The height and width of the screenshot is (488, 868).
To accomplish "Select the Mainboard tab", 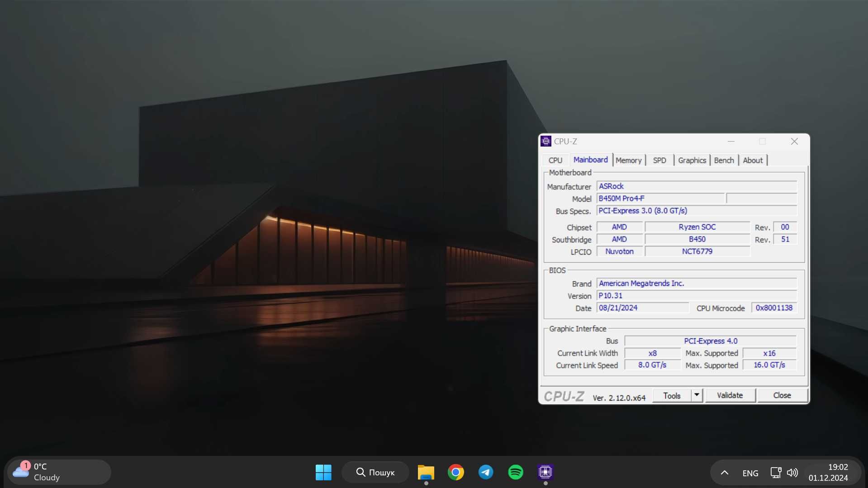I will pyautogui.click(x=590, y=160).
